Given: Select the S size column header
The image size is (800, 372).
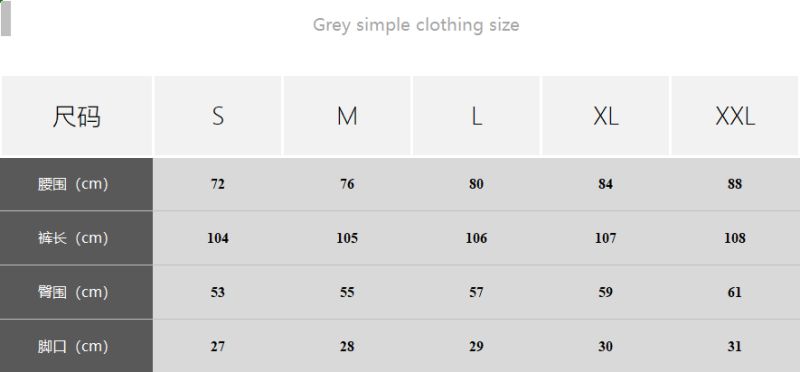Looking at the screenshot, I should tap(218, 116).
